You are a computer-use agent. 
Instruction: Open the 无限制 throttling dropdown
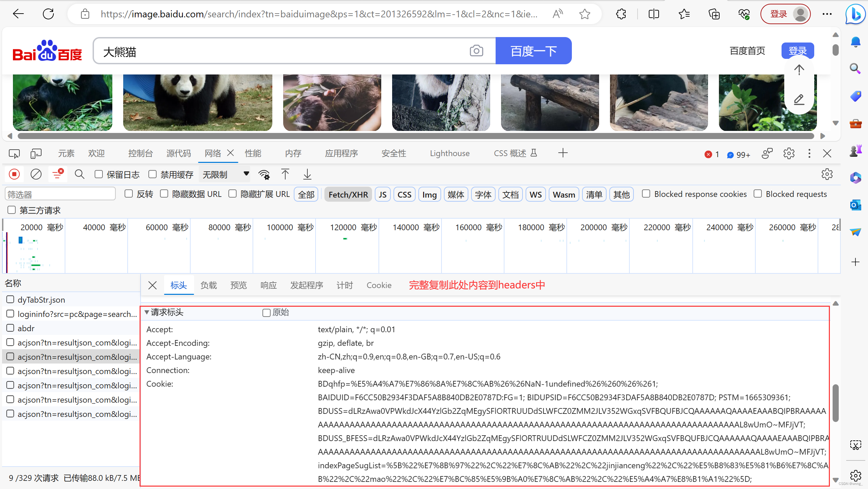[225, 174]
